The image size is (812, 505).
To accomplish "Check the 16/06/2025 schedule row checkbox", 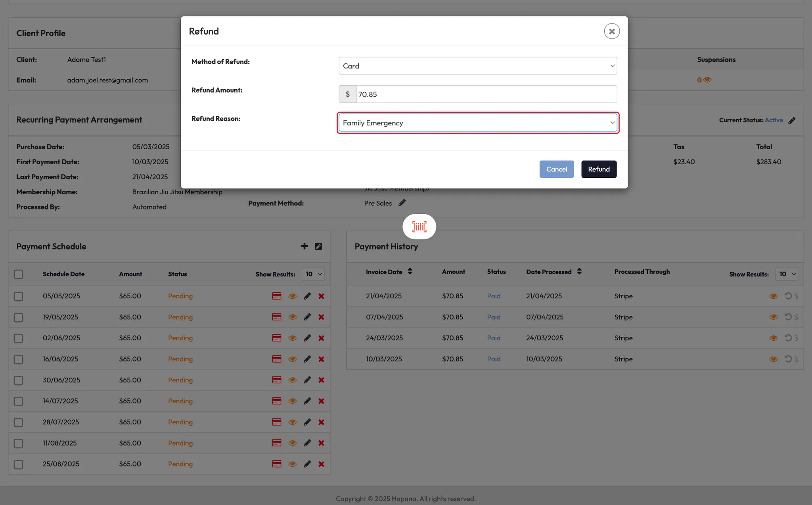I will 18,359.
